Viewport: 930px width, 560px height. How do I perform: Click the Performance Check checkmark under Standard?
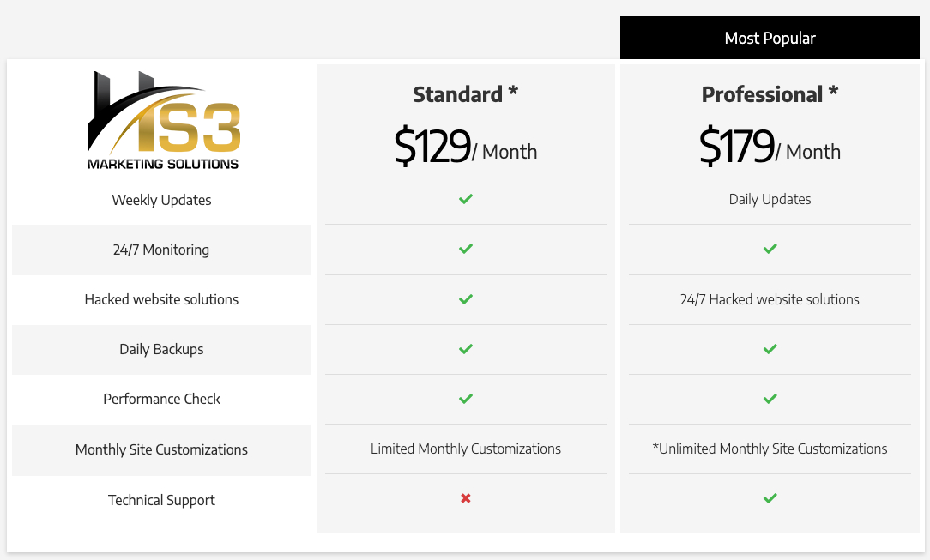(465, 399)
